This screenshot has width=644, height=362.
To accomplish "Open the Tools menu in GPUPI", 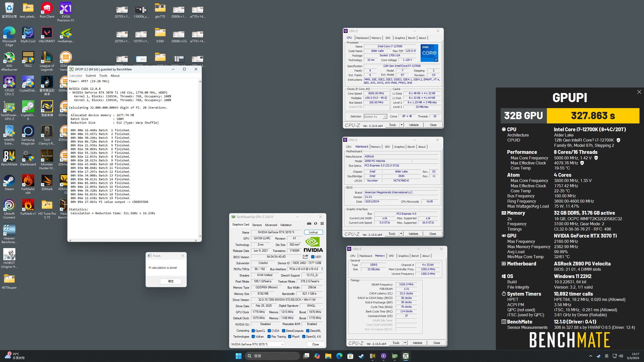I will tap(103, 75).
